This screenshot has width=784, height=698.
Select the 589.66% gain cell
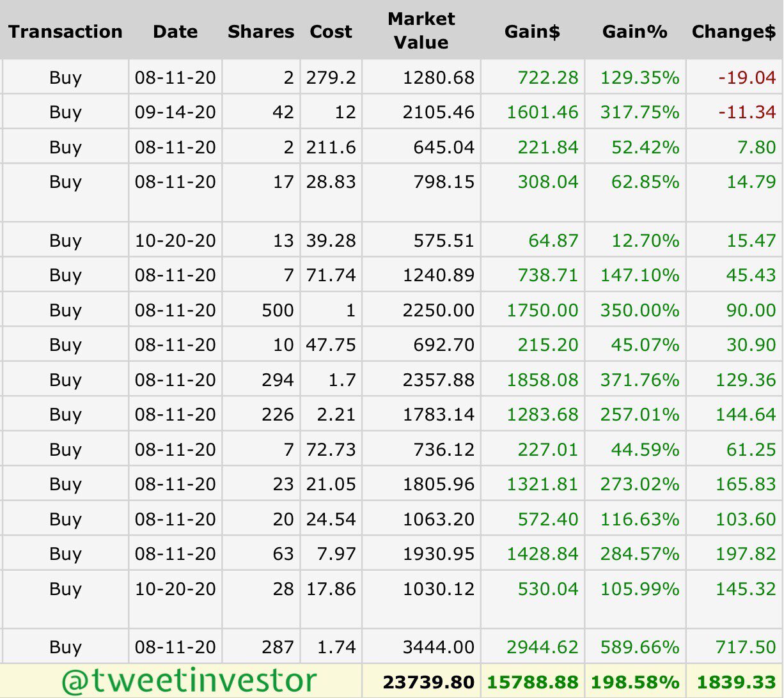[x=639, y=647]
